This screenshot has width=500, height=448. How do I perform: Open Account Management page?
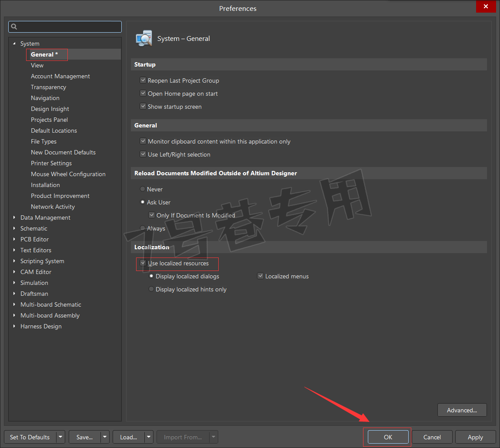point(60,76)
